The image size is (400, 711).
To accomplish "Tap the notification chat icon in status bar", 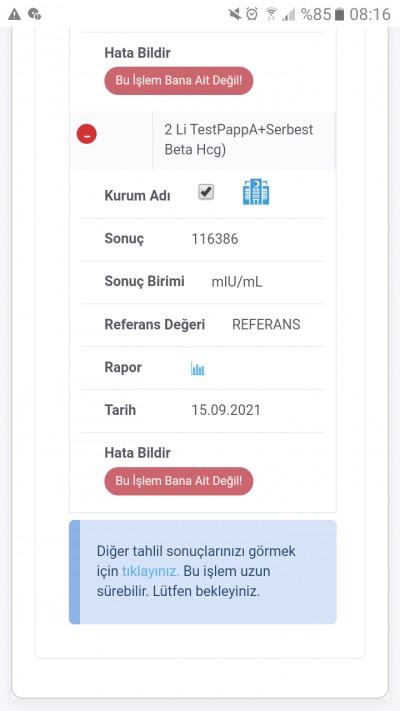I will (x=34, y=15).
